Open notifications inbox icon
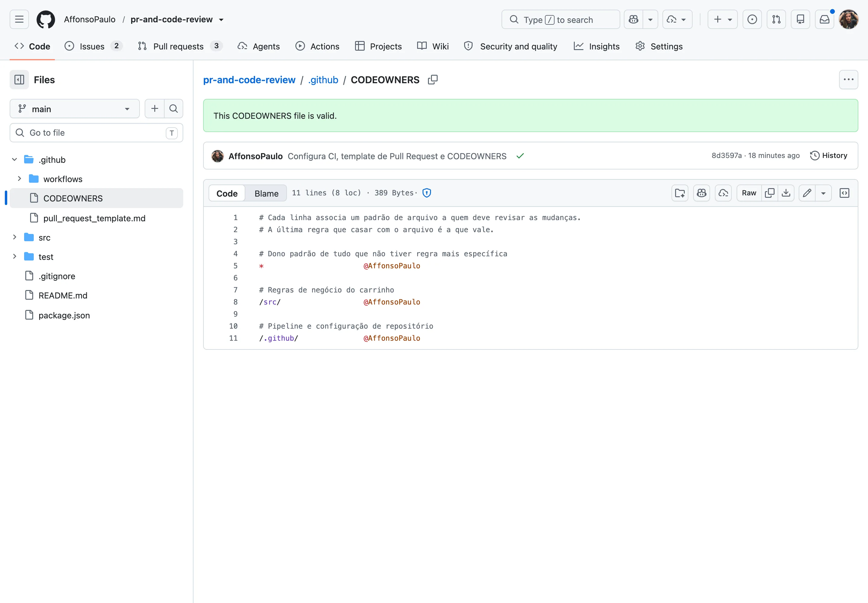Screen dimensions: 868x603 (825, 19)
